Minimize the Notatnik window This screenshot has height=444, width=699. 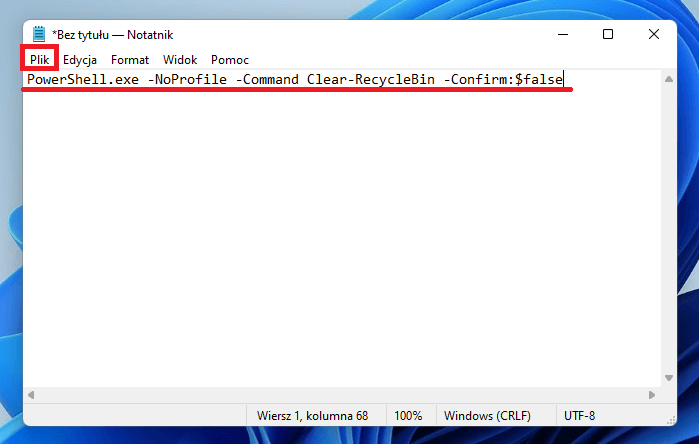pyautogui.click(x=563, y=34)
